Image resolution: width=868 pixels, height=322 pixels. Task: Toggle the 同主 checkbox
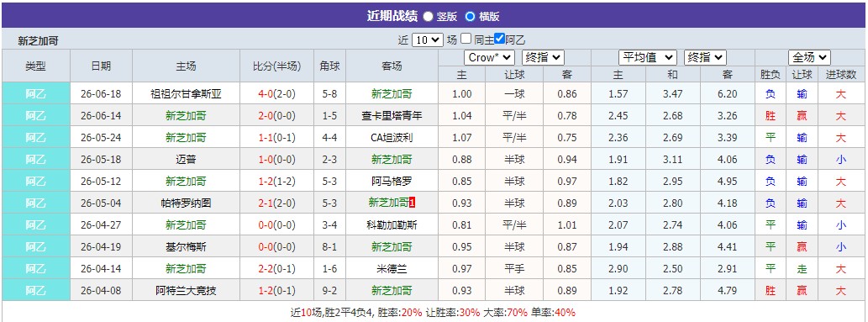(x=466, y=39)
